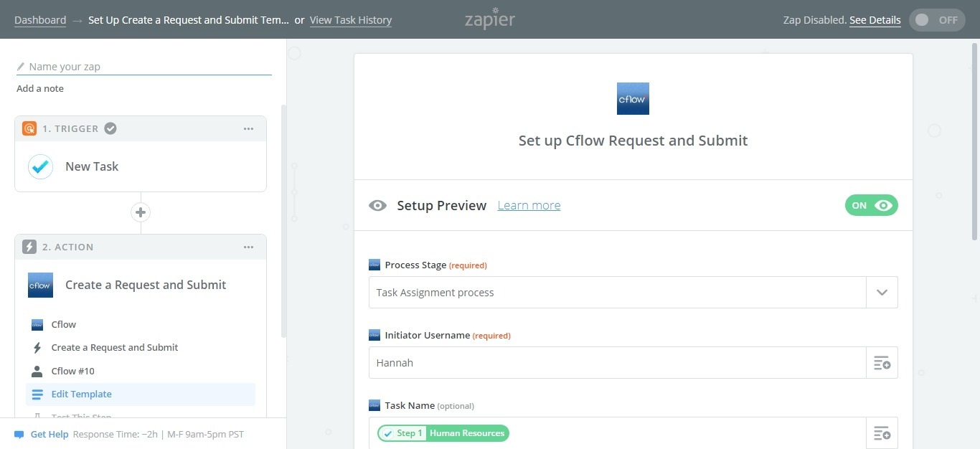Screen dimensions: 980x449
Task: Click the Get Help link
Action: (x=50, y=435)
